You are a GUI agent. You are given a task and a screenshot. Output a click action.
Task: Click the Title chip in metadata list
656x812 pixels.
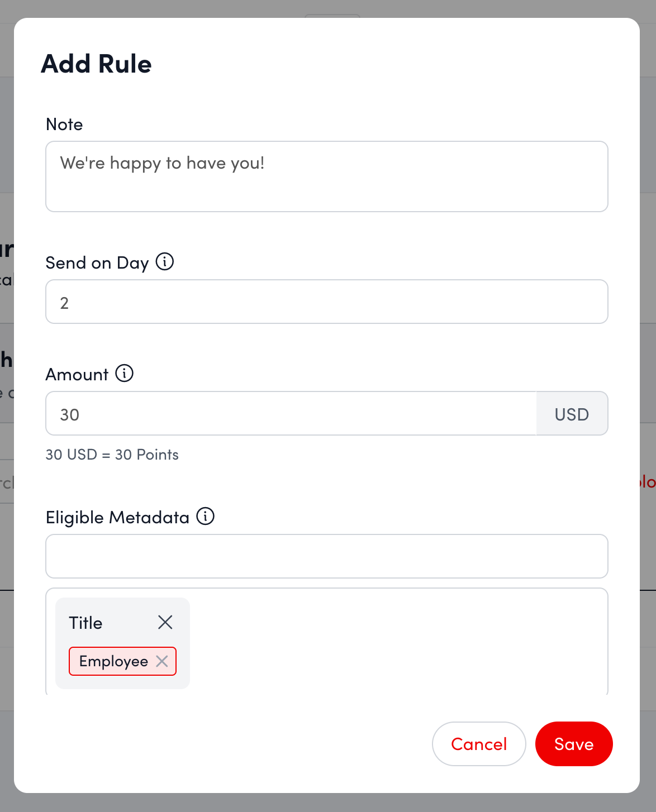point(85,622)
